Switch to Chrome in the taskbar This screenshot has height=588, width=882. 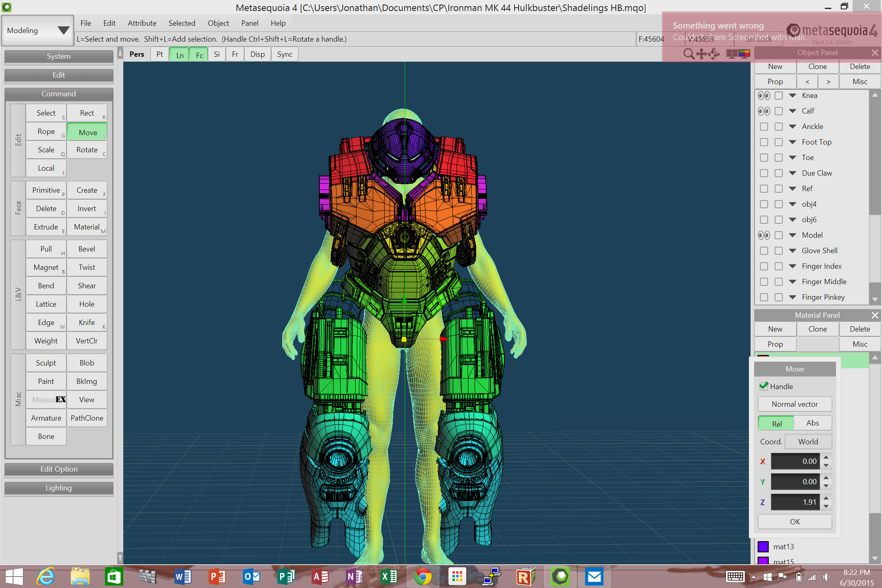423,577
